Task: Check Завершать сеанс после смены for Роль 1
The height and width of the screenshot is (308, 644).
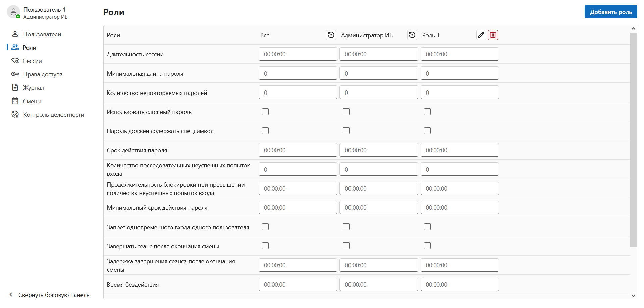Action: (x=427, y=246)
